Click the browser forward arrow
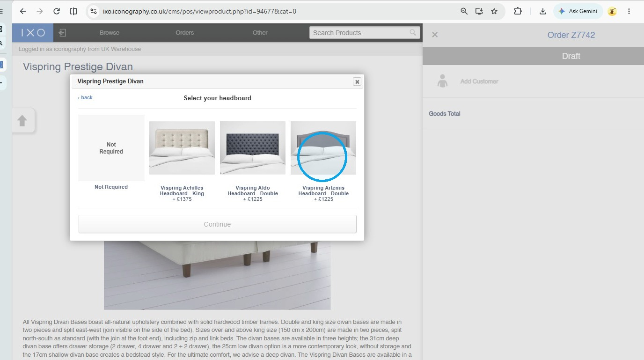Viewport: 644px width, 360px height. tap(40, 11)
